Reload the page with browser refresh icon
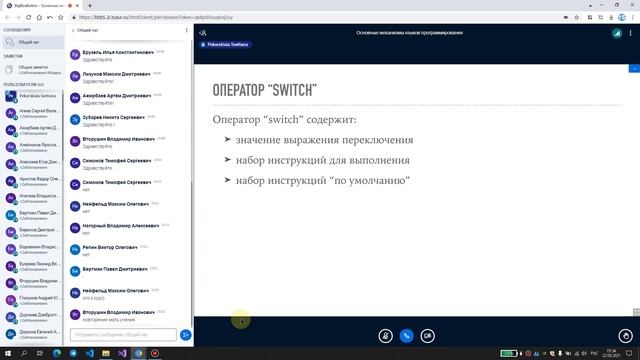 point(28,18)
